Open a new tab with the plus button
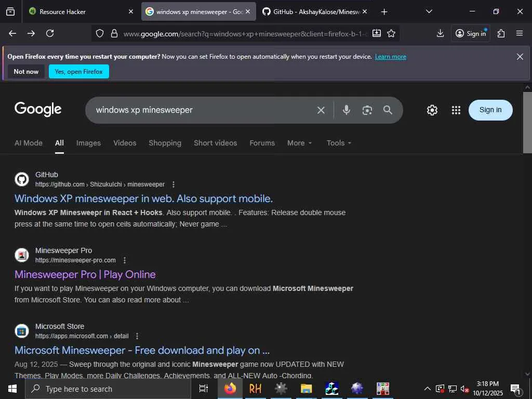Screen dimensions: 532x399 [384, 12]
